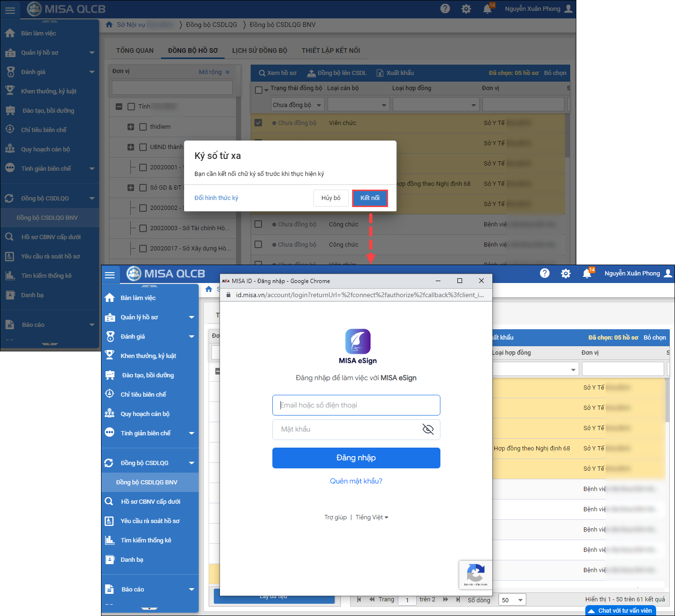The height and width of the screenshot is (616, 675).
Task: Select Đồng bộ CSDLQG BNV in lower sidebar
Action: pos(150,483)
